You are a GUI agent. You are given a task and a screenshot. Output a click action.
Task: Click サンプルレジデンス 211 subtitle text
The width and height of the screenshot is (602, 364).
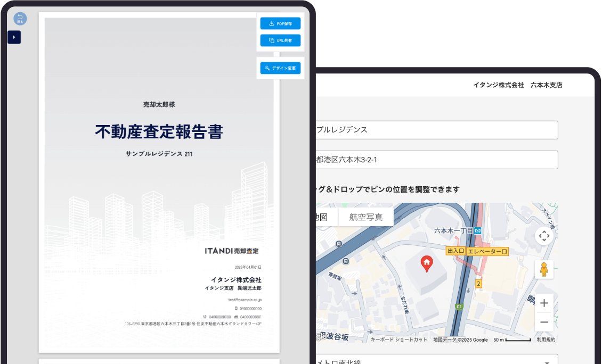pos(159,154)
